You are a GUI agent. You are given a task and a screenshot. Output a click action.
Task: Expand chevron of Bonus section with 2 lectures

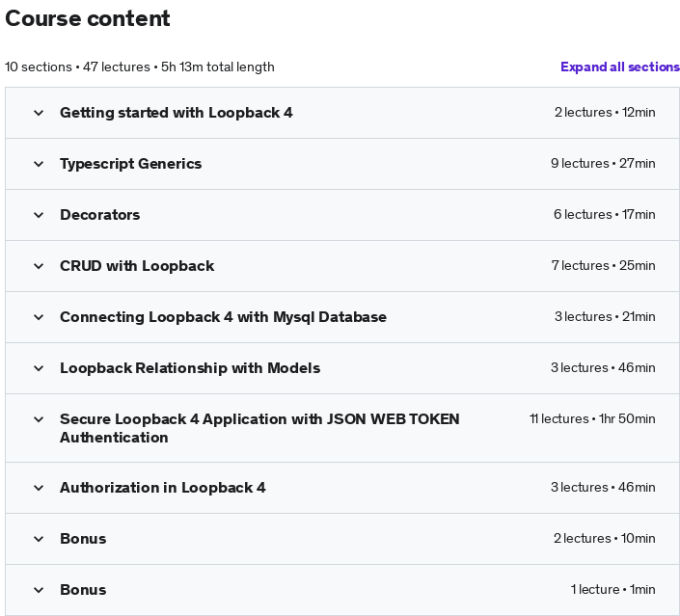[39, 539]
